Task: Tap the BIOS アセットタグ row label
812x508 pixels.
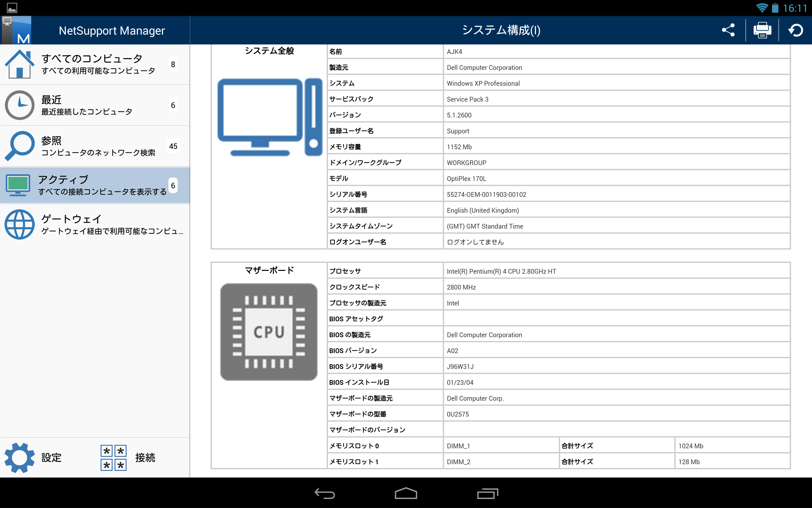Action: pos(356,319)
